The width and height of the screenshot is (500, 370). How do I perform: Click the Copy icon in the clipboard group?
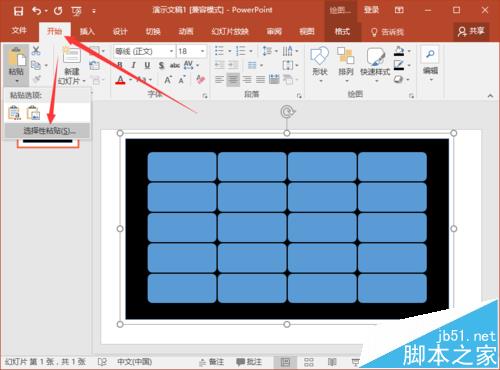coord(36,65)
